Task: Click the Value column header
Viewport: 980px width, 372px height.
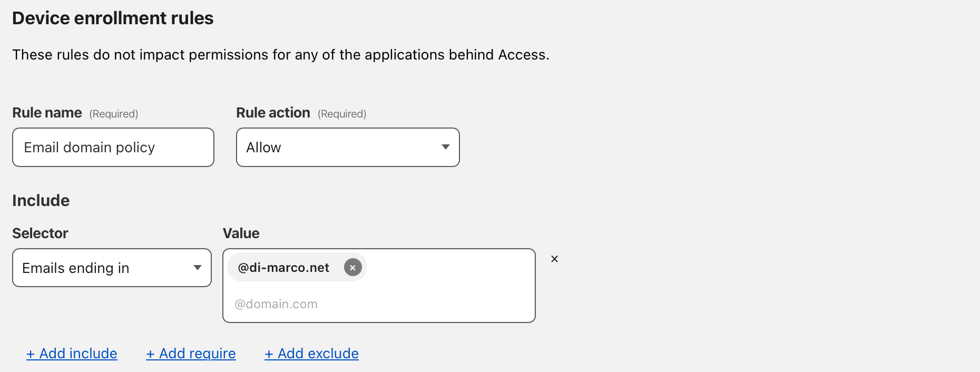Action: [x=241, y=233]
